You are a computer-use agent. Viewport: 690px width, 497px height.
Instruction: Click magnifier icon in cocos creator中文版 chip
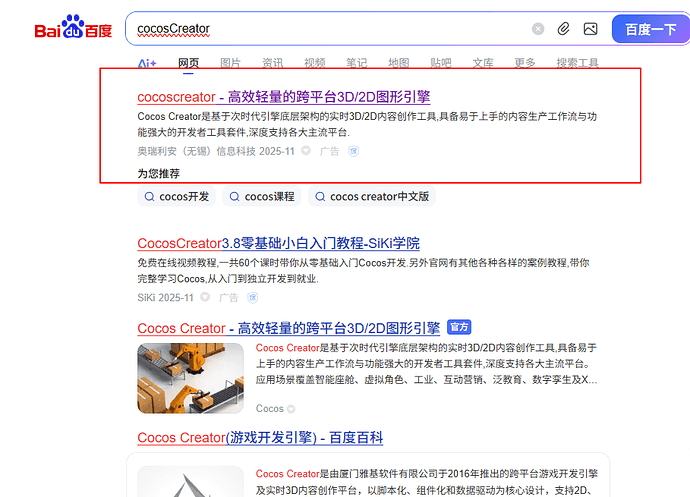tap(320, 196)
